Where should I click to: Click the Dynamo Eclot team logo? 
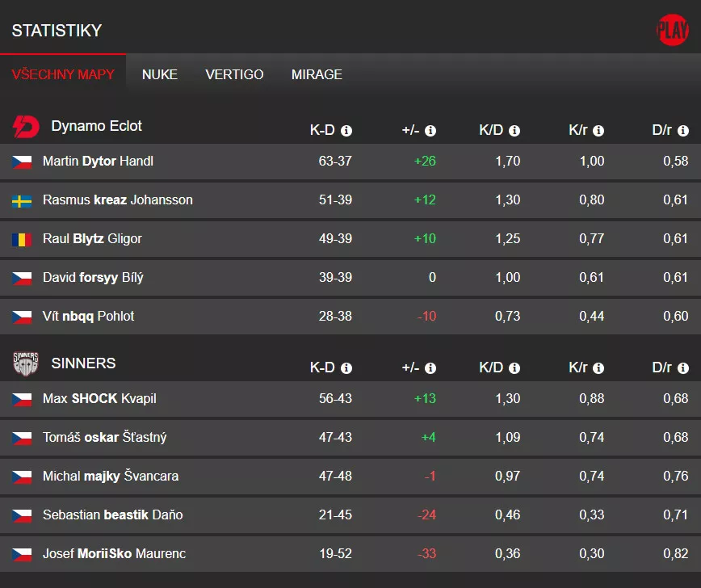[x=26, y=127]
